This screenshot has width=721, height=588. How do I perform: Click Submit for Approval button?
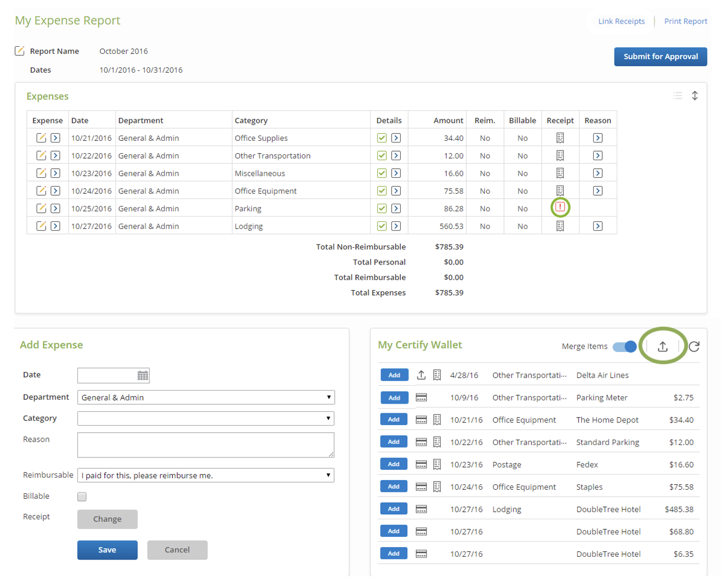(x=660, y=56)
